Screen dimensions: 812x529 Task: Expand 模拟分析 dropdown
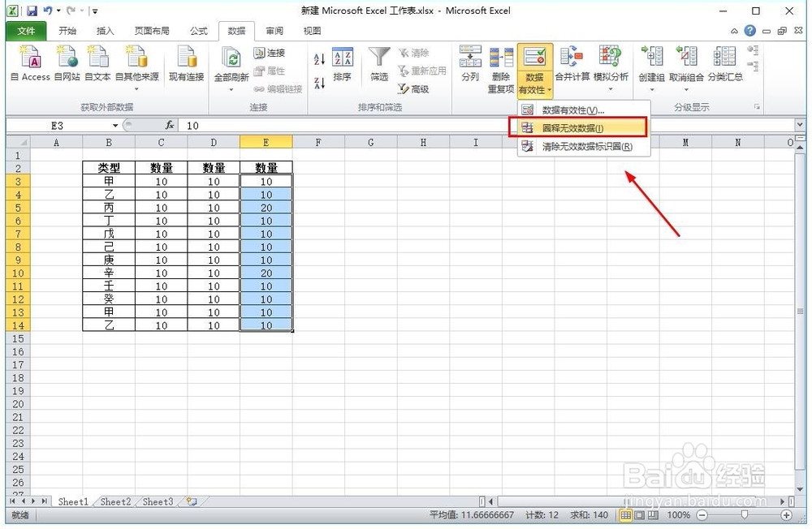(x=610, y=89)
